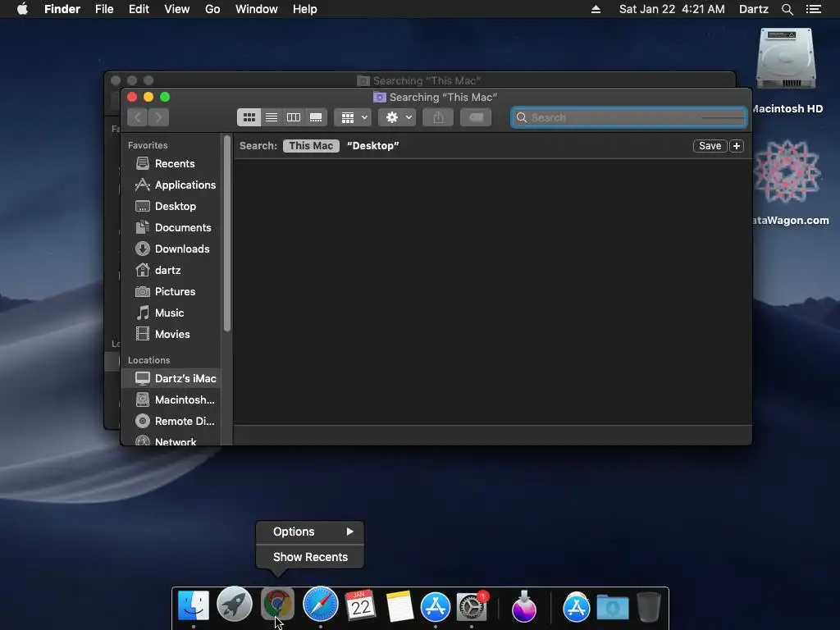Open the Apple menu
The image size is (840, 630).
(22, 9)
